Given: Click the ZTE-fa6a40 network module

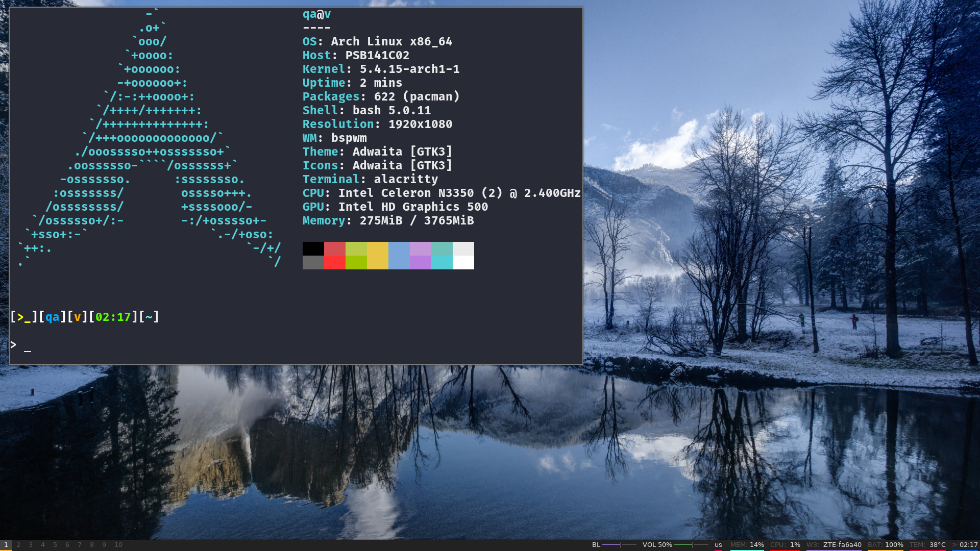Looking at the screenshot, I should click(x=834, y=545).
